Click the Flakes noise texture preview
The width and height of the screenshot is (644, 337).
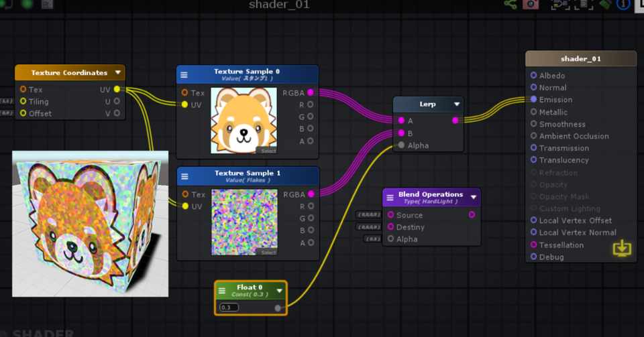tap(244, 222)
